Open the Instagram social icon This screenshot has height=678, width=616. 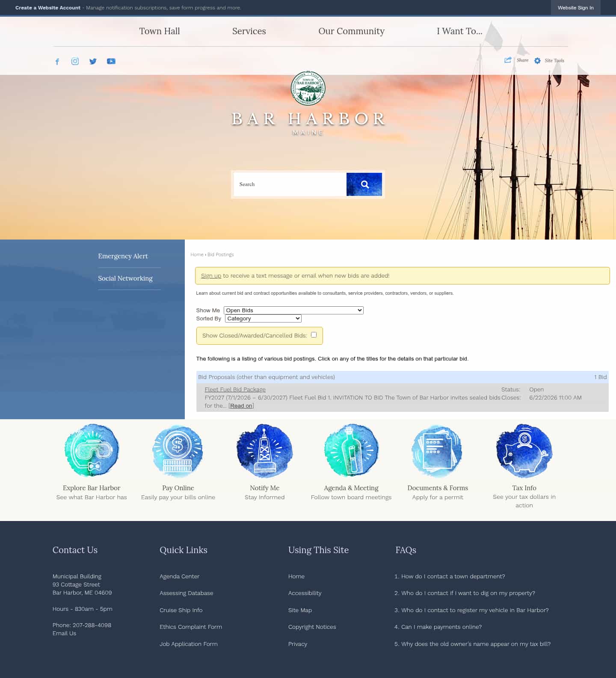tap(75, 61)
